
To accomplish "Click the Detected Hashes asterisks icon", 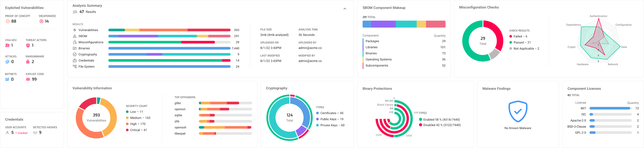I will click(x=35, y=133).
